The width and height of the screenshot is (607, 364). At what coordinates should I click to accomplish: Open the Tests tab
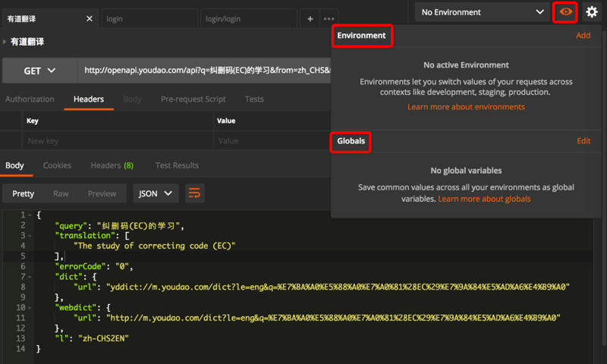254,99
